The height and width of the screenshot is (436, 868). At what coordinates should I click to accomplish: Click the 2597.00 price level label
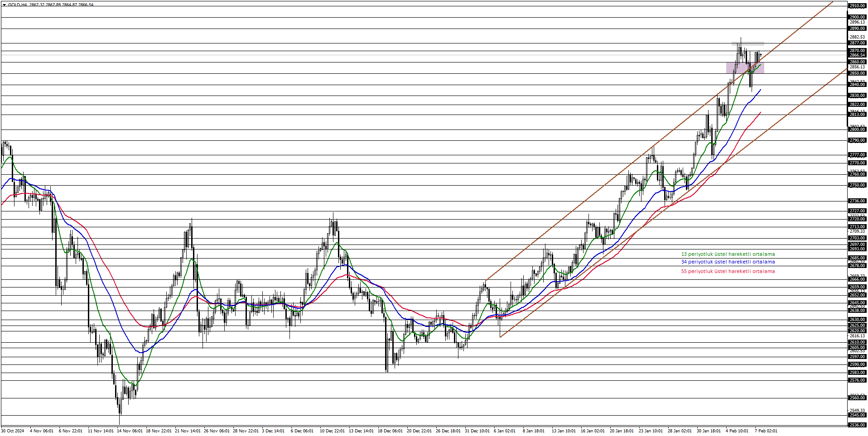point(857,357)
